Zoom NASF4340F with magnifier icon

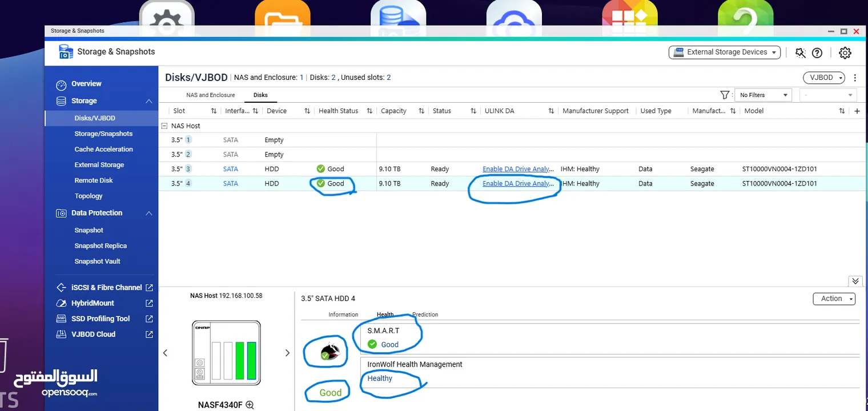pyautogui.click(x=250, y=405)
